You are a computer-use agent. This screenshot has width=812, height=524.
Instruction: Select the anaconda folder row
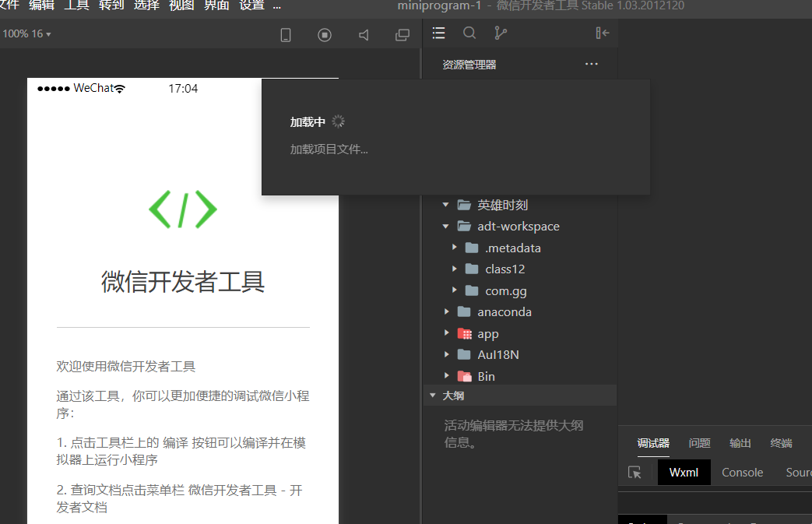[520, 311]
